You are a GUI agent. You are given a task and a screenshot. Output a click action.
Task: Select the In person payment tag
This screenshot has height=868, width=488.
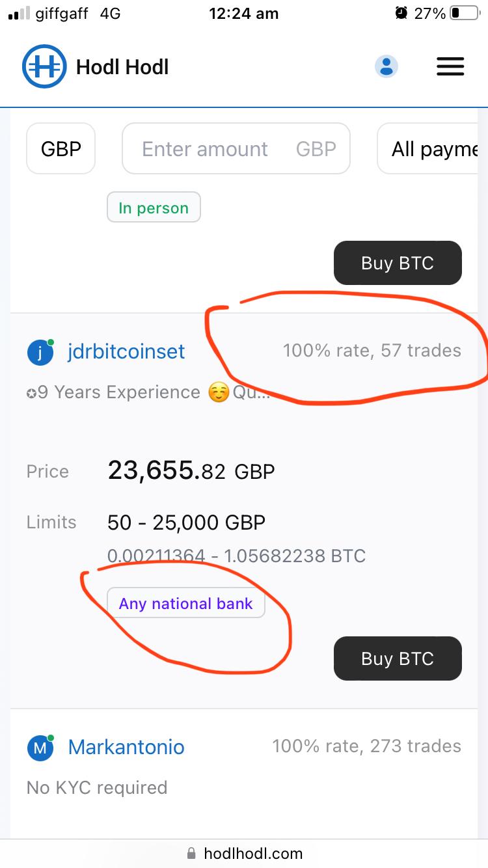click(x=154, y=208)
